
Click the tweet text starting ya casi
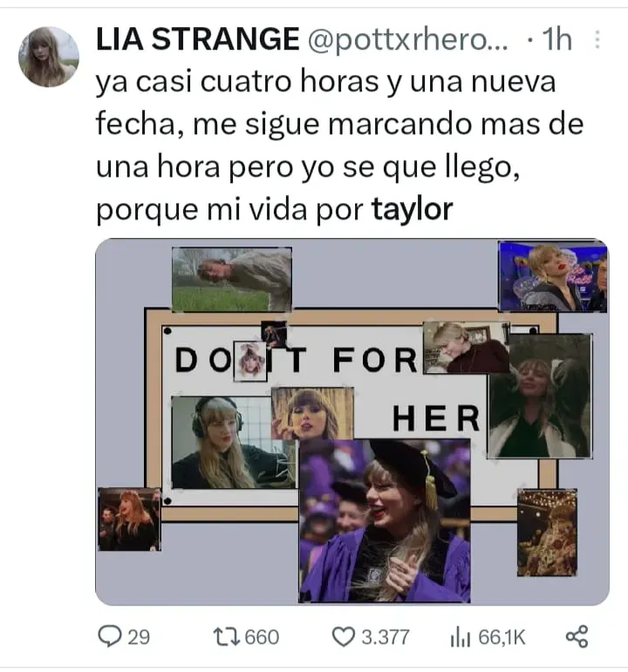[x=339, y=146]
